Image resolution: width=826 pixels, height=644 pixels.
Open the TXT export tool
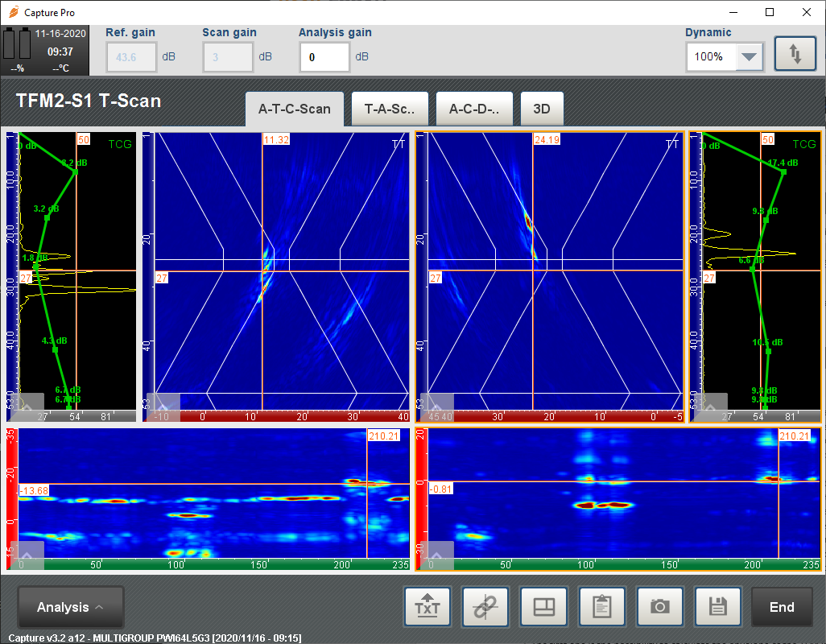pos(427,606)
